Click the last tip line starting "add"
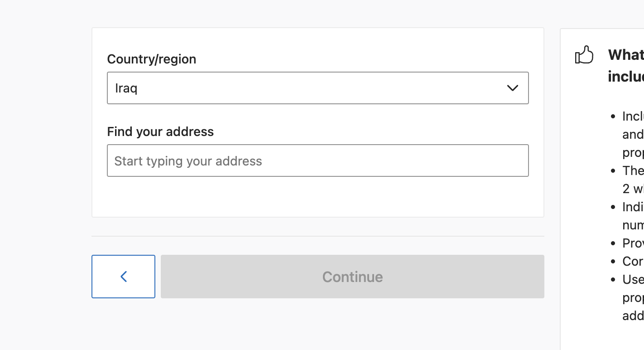644x350 pixels. coord(633,316)
